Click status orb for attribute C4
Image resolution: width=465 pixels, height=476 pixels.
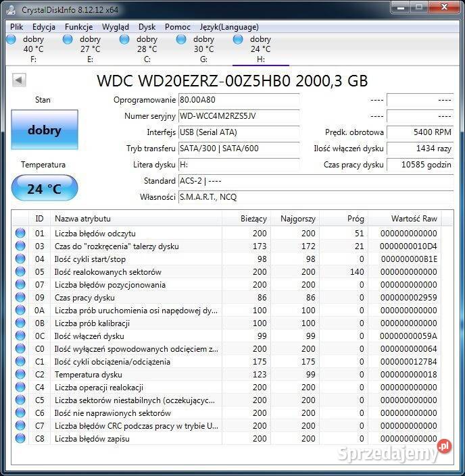tap(20, 387)
